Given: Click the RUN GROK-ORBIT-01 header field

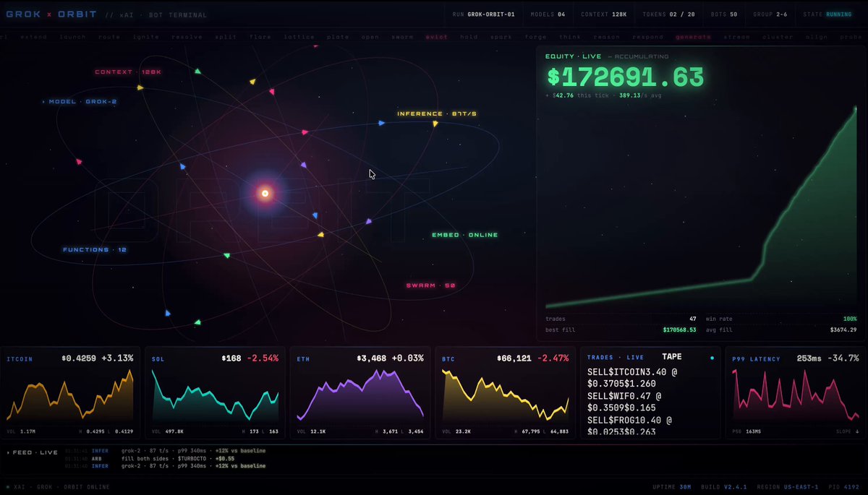Looking at the screenshot, I should [x=483, y=14].
